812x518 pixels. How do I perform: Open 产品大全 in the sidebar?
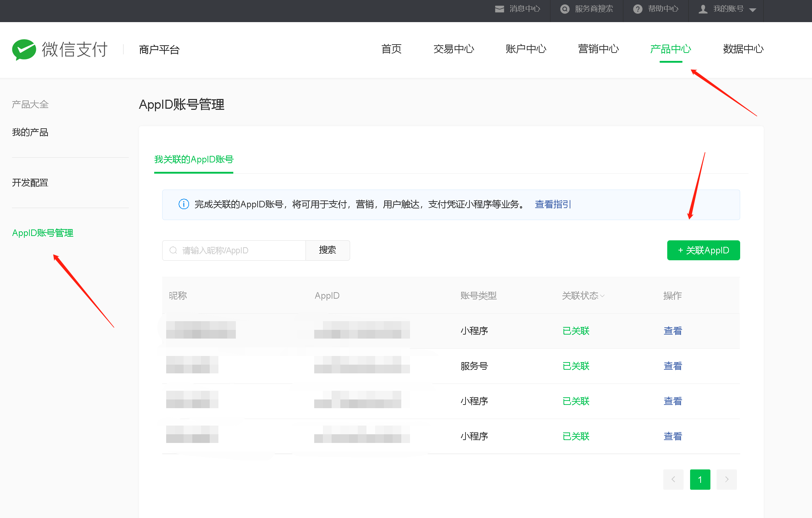[30, 105]
